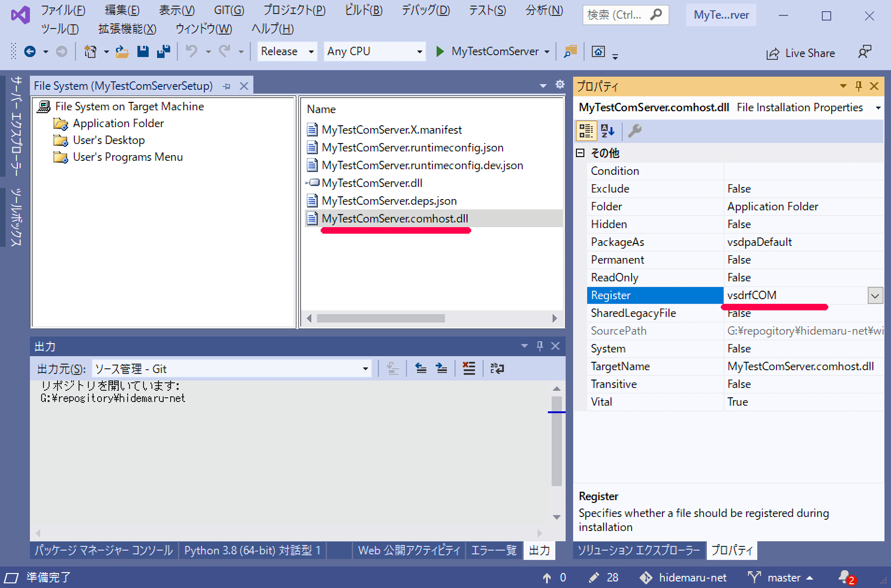This screenshot has width=891, height=588.
Task: Click Categorized view icon in Properties
Action: point(586,131)
